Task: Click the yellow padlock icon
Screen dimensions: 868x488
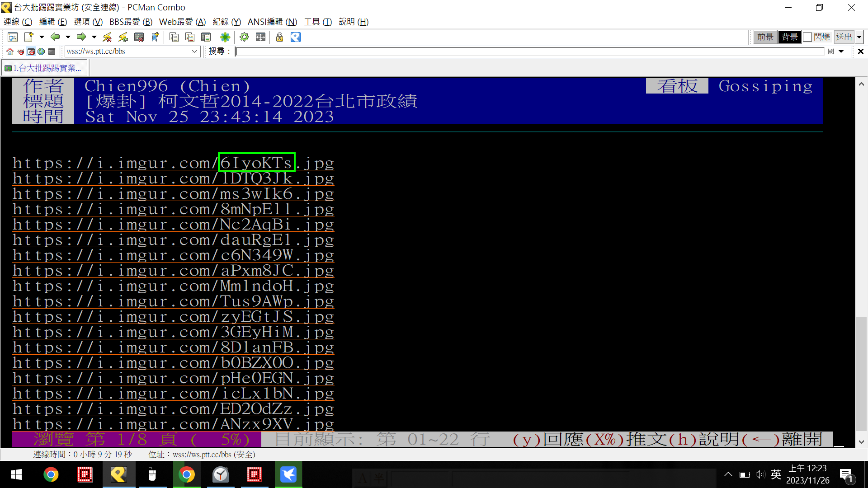Action: pos(279,37)
